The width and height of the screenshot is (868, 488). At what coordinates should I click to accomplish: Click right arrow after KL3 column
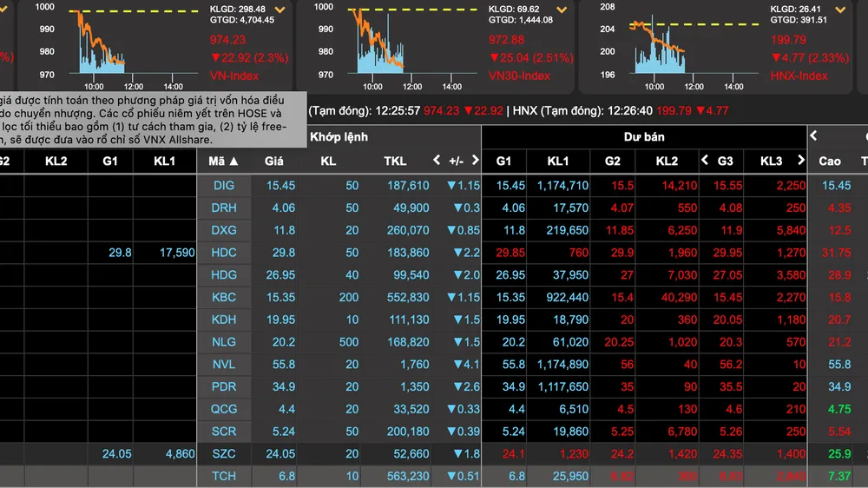coord(800,160)
